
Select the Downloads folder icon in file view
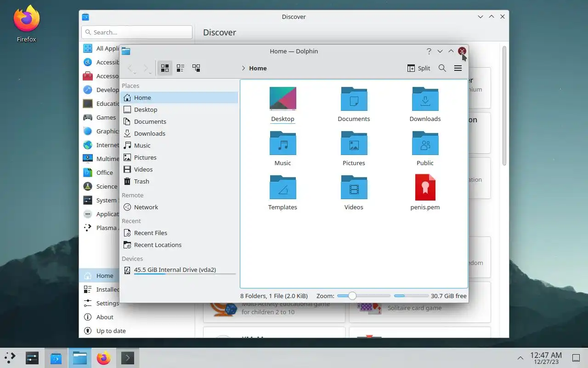click(425, 98)
